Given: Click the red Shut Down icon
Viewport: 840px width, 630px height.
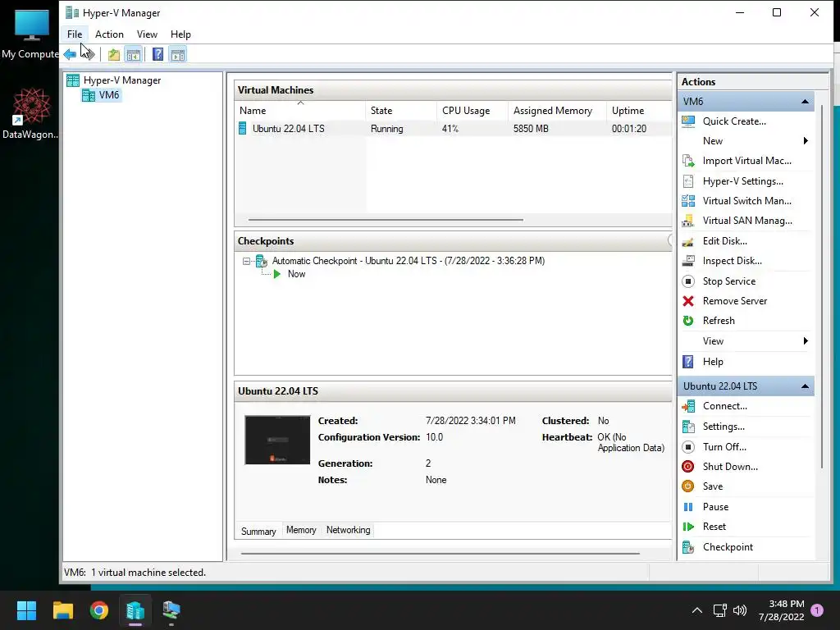Looking at the screenshot, I should point(688,467).
